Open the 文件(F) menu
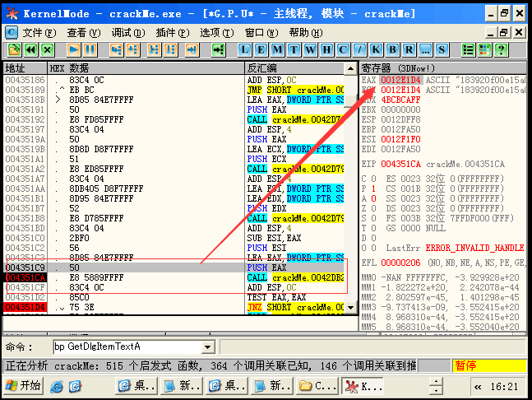This screenshot has width=532, height=400. coord(39,33)
